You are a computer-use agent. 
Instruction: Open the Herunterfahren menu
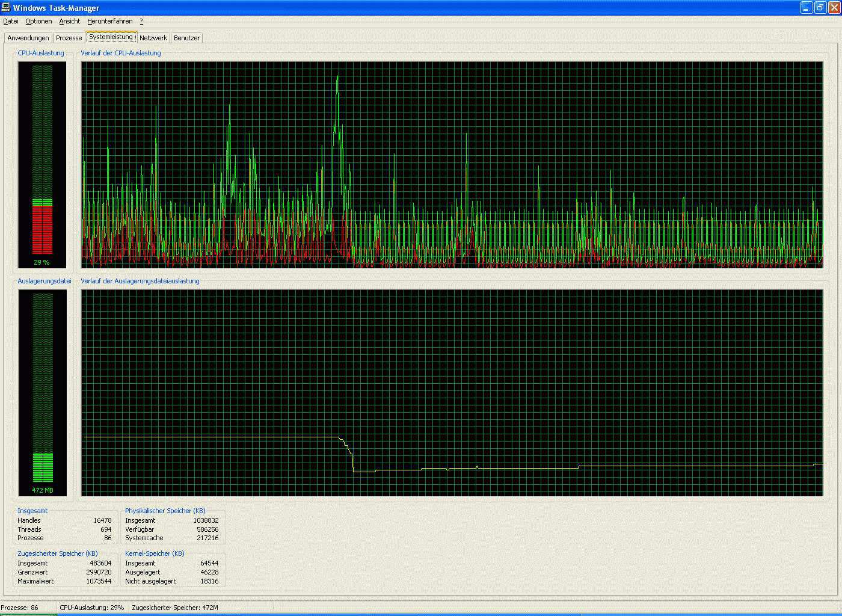(x=109, y=21)
